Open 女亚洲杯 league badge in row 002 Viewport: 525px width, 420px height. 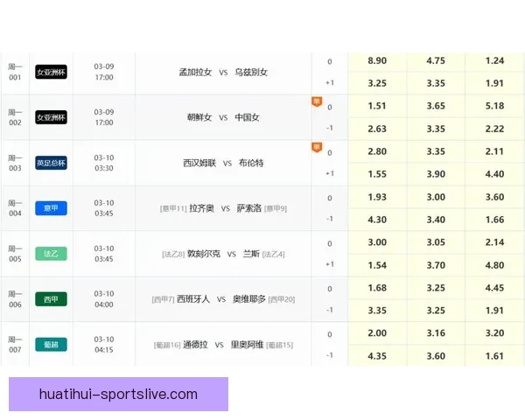(x=51, y=117)
